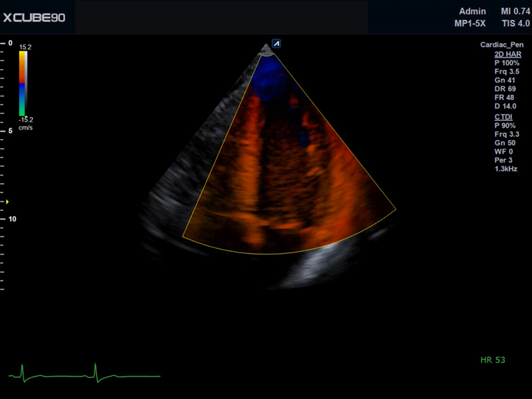Image resolution: width=532 pixels, height=399 pixels.
Task: Click the Admin user label
Action: [472, 11]
